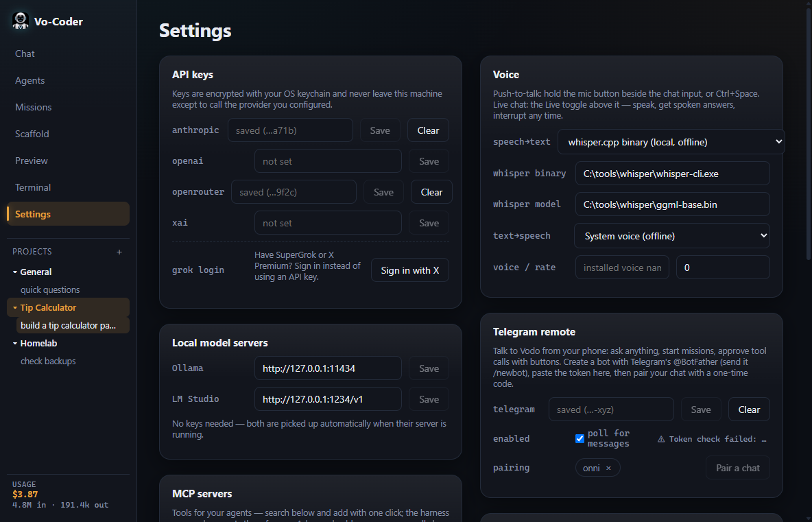Click the PROJECTS section label

click(32, 252)
